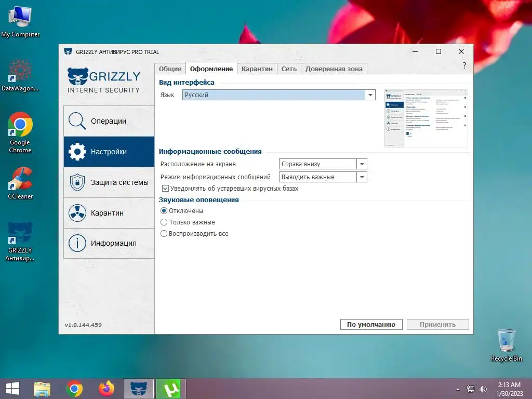Screen dimensions: 532x399
Task: Switch to Доверенная зона tab
Action: [334, 69]
